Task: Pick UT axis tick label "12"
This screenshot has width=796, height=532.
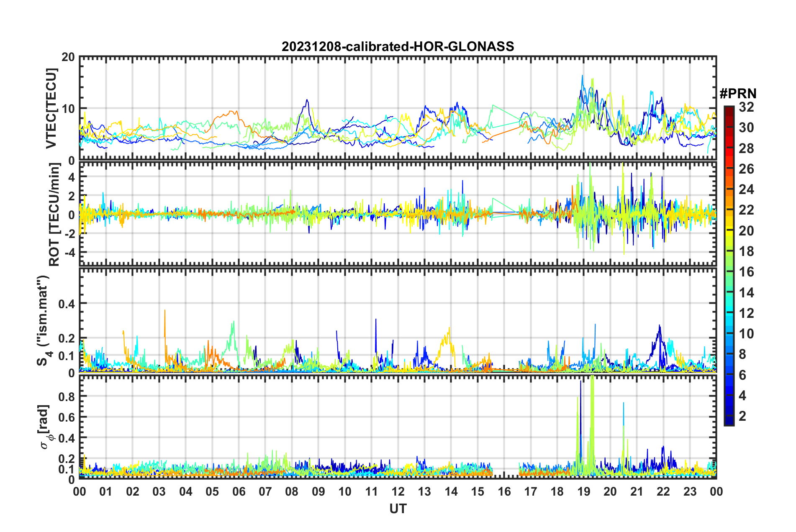Action: [x=398, y=491]
